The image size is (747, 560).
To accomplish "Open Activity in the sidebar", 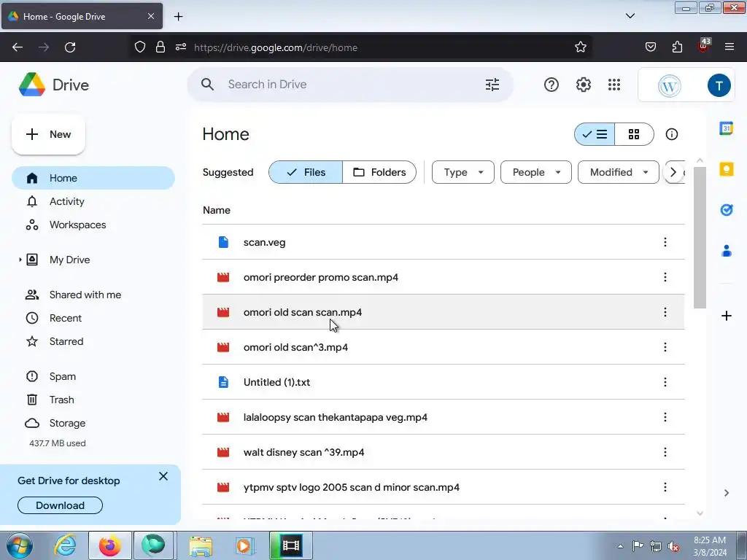I will pos(93,201).
